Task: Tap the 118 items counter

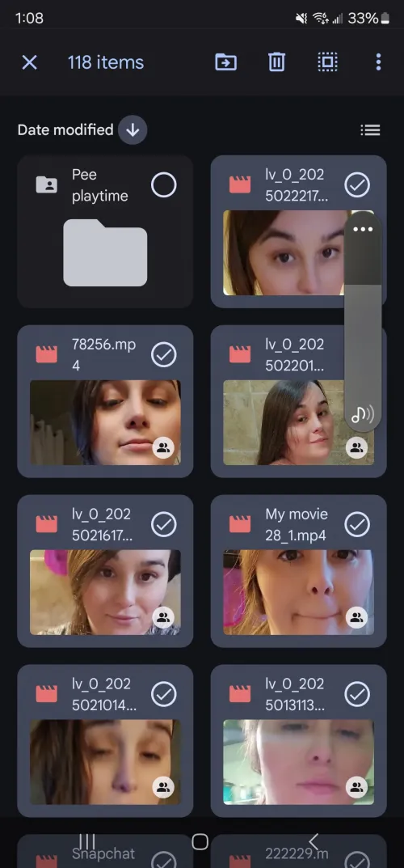Action: pos(106,62)
